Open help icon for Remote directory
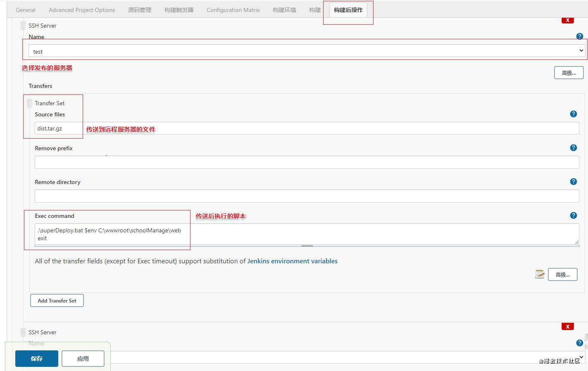 tap(573, 182)
